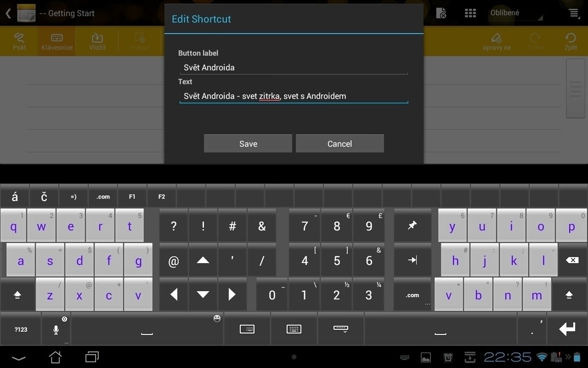The height and width of the screenshot is (368, 588).
Task: Tap the & key
Action: 262,225
